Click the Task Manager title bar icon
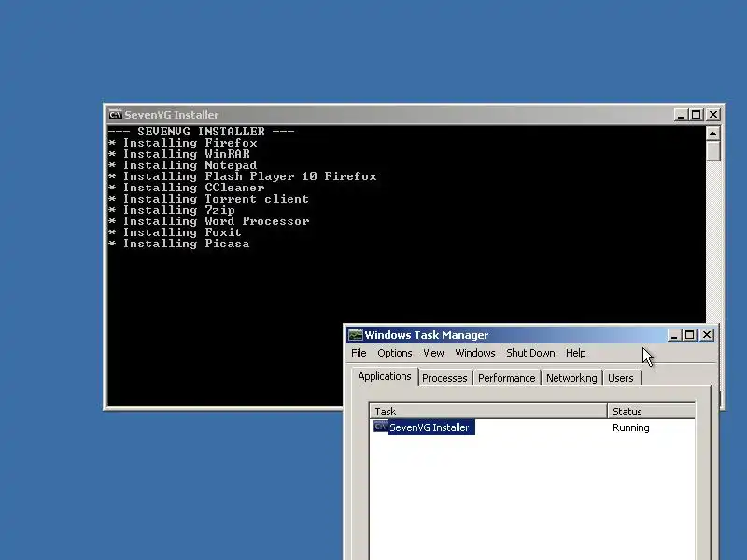The image size is (747, 560). (355, 335)
